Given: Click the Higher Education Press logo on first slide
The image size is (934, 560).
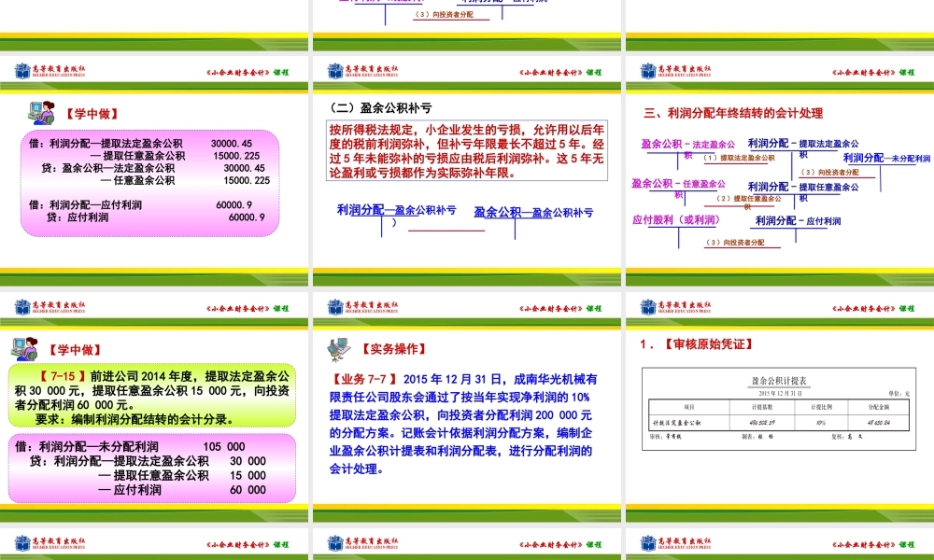Looking at the screenshot, I should (21, 69).
